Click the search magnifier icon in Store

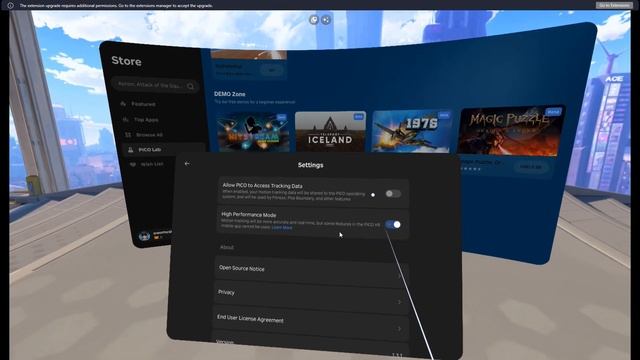point(190,86)
